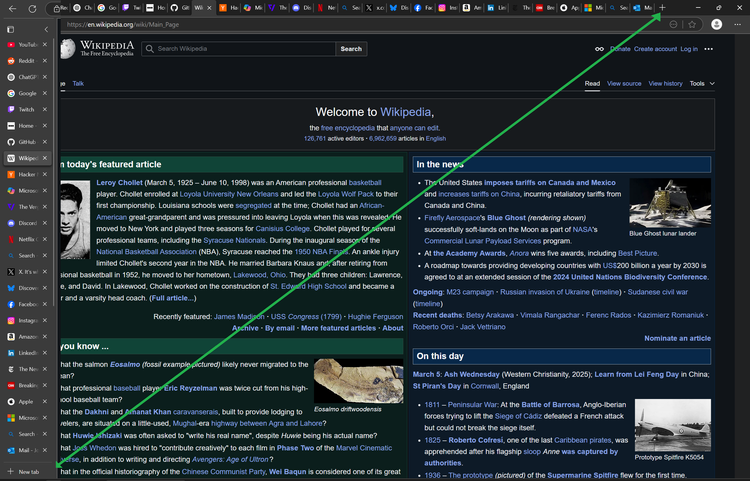Click the zoom indicator icon in the address bar
The image size is (750, 481).
pos(673,24)
